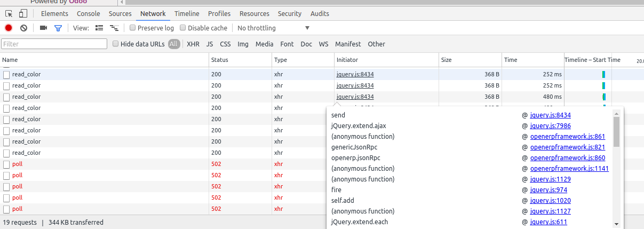Open jquery.js:8434 link in 480 ms row

pyautogui.click(x=355, y=97)
